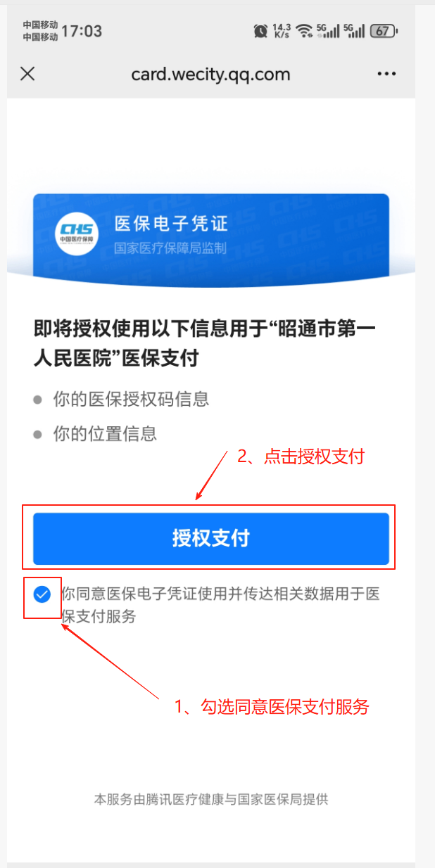The image size is (435, 868).
Task: Click the 14.3 K/s network speed indicator
Action: 282,31
